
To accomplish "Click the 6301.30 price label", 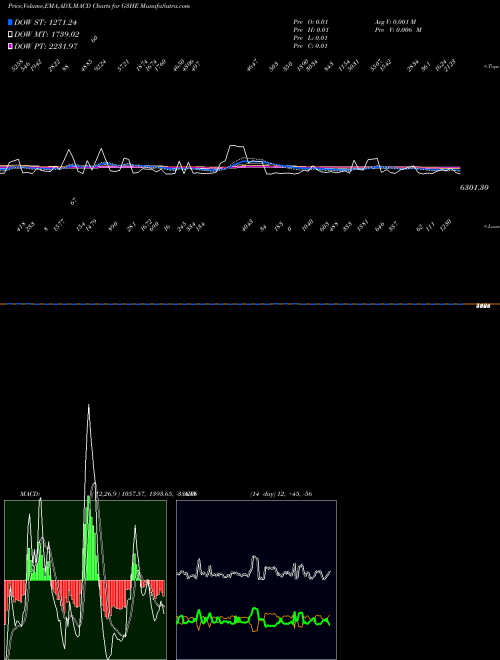I will (x=474, y=187).
